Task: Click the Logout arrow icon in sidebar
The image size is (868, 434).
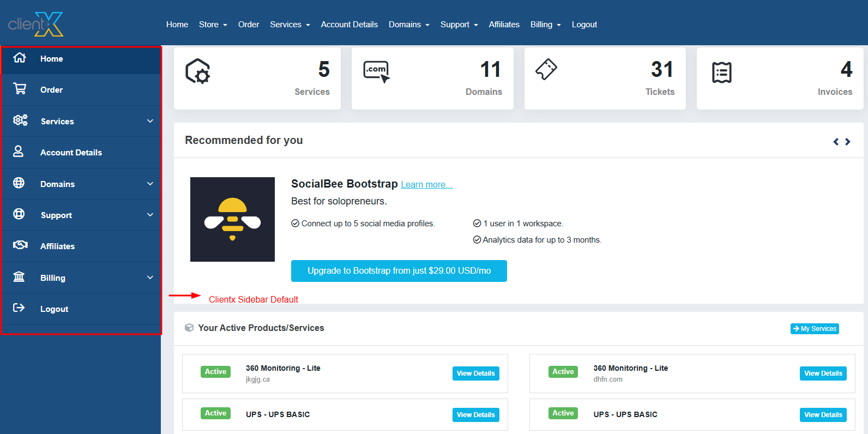Action: coord(19,308)
